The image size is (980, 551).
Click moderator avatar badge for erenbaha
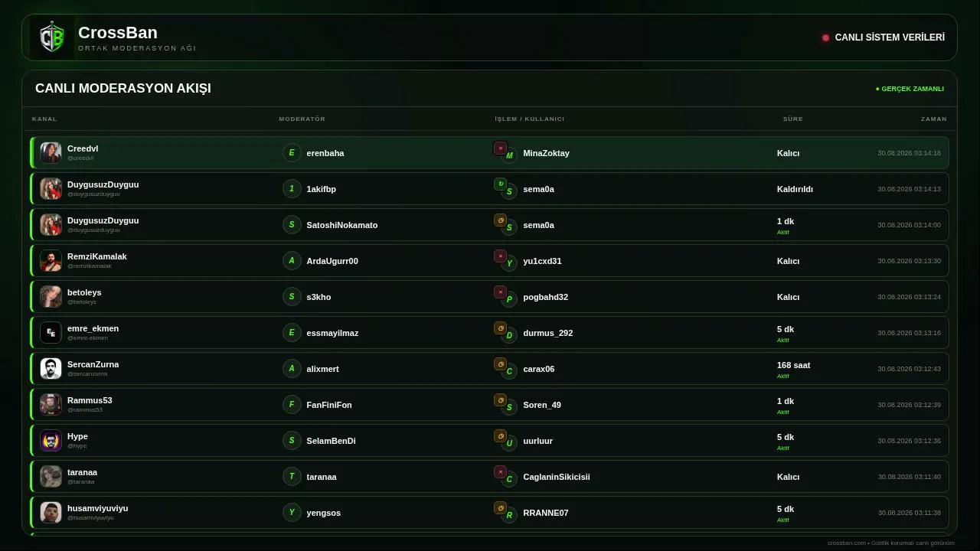click(292, 153)
